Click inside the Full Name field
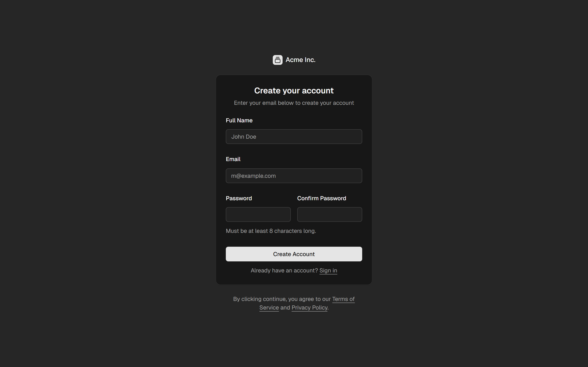This screenshot has height=367, width=588. coord(294,136)
